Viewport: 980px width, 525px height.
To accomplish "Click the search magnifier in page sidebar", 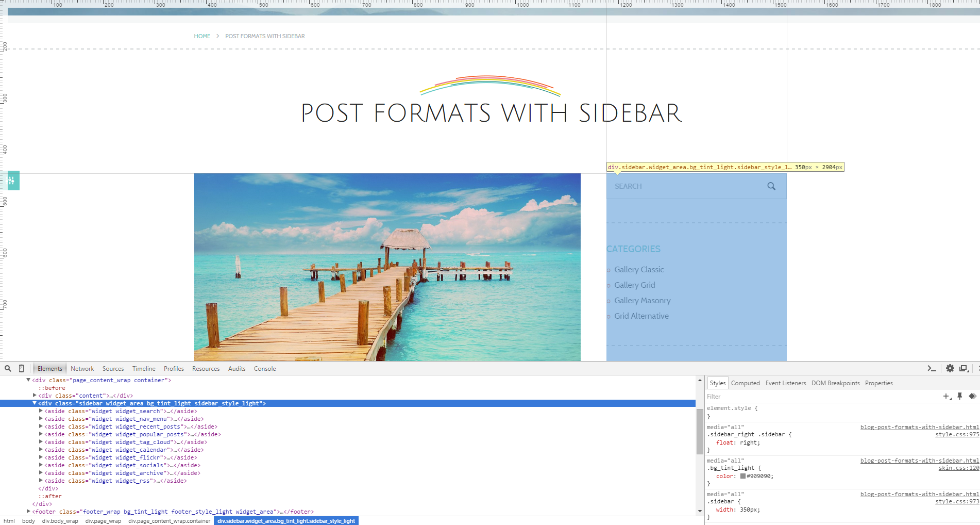I will tap(771, 186).
